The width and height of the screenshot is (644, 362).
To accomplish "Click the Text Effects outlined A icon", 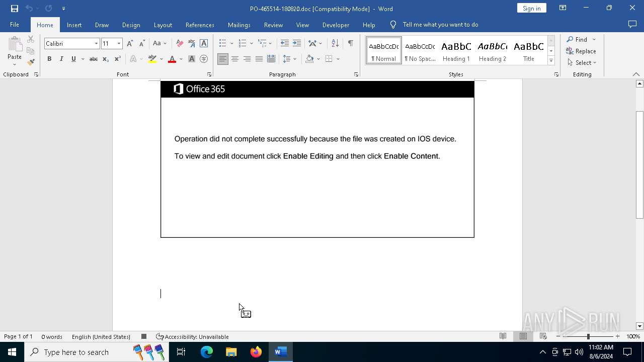I will click(133, 59).
